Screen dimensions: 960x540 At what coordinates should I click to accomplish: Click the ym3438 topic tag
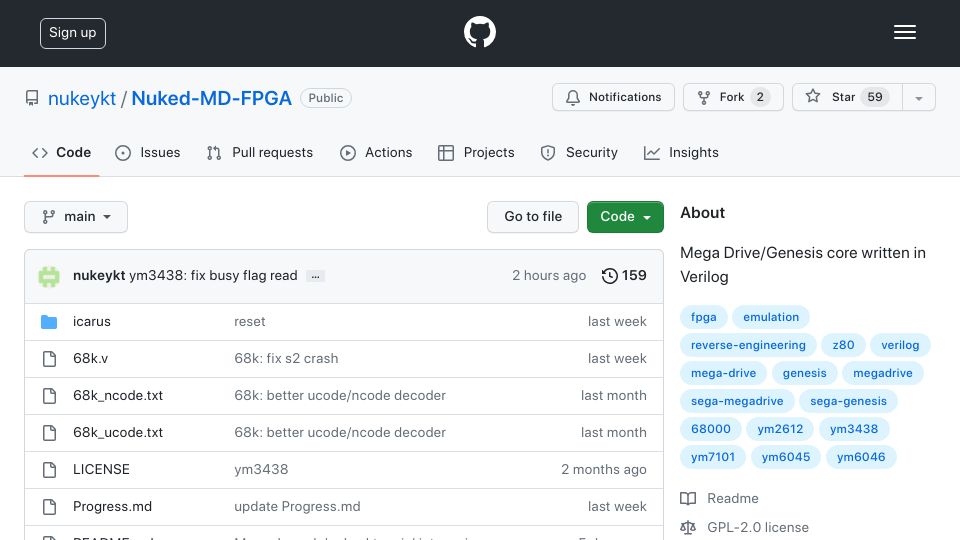click(853, 429)
